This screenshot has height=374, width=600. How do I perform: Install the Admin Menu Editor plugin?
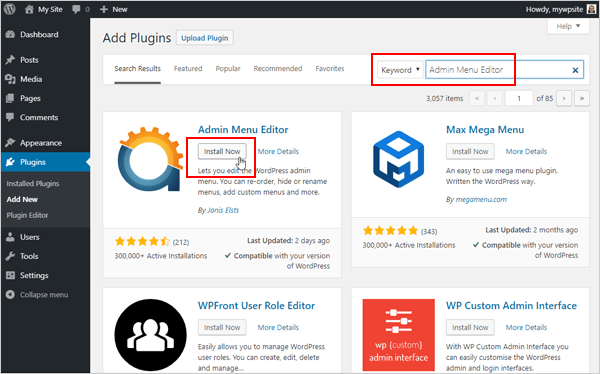coord(222,151)
